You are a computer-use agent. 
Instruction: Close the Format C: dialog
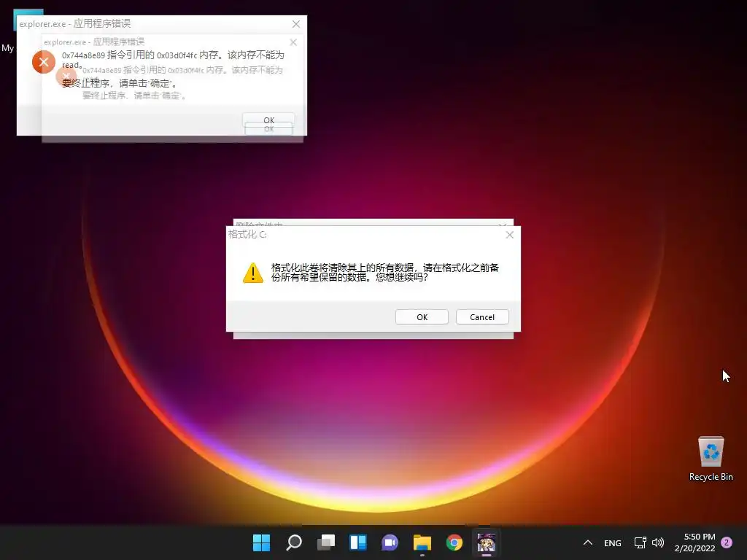(x=509, y=235)
